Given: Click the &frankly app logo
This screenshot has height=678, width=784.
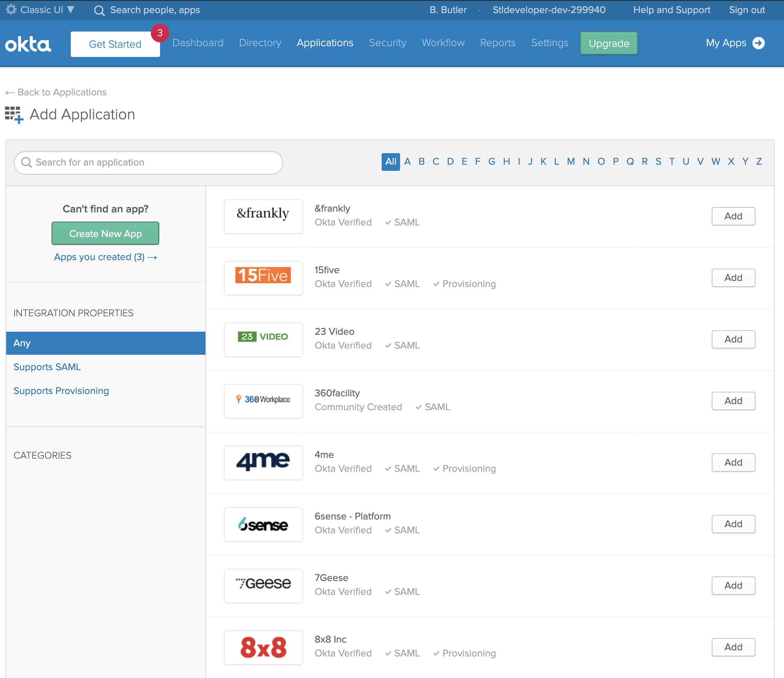Looking at the screenshot, I should (264, 216).
